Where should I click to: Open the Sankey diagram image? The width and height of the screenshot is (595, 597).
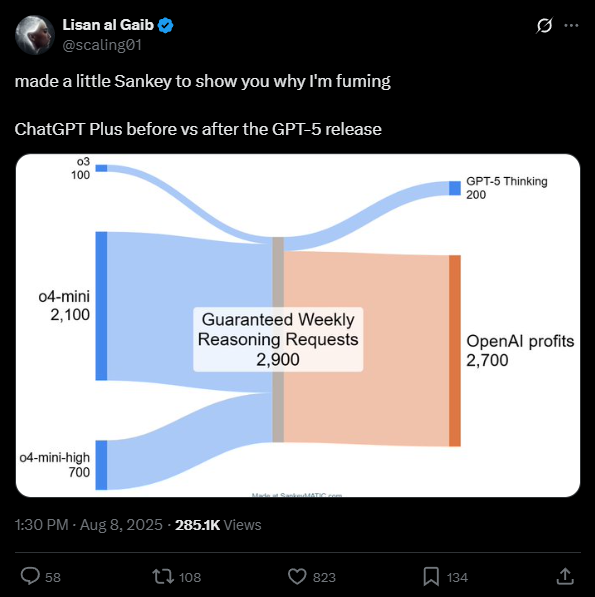click(298, 326)
